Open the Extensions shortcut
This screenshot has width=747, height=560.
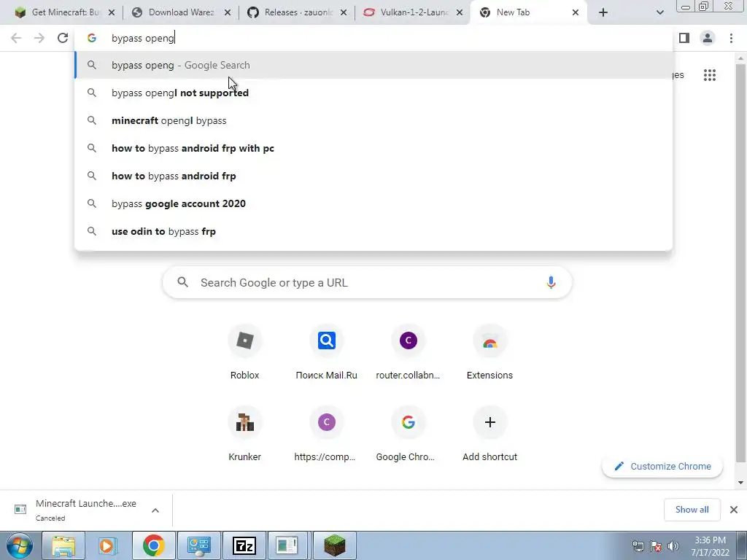489,353
